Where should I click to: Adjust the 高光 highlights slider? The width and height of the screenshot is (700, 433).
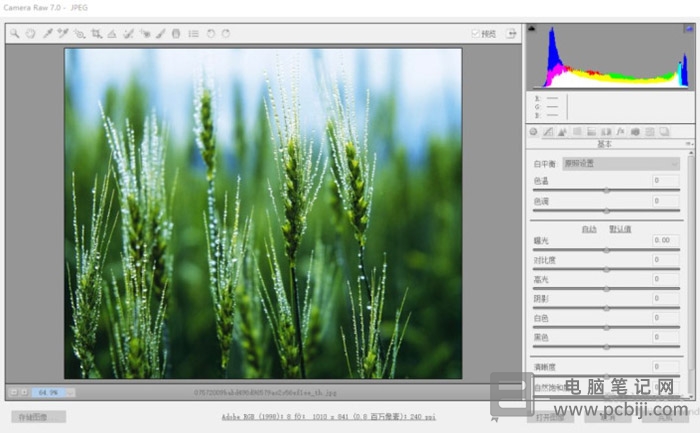606,289
